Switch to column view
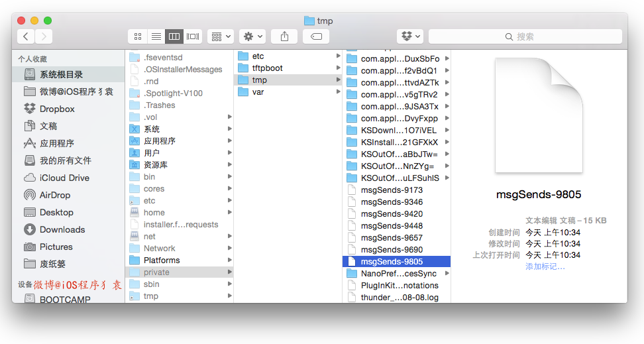644x344 pixels. coord(174,36)
